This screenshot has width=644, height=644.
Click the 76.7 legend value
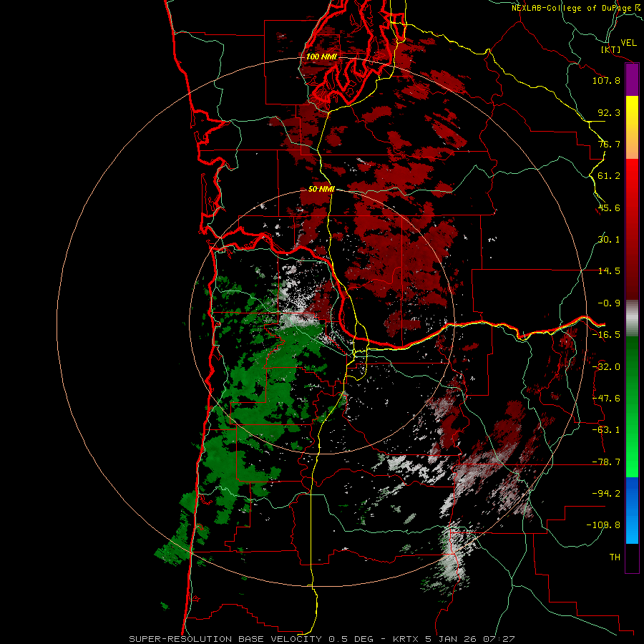609,144
